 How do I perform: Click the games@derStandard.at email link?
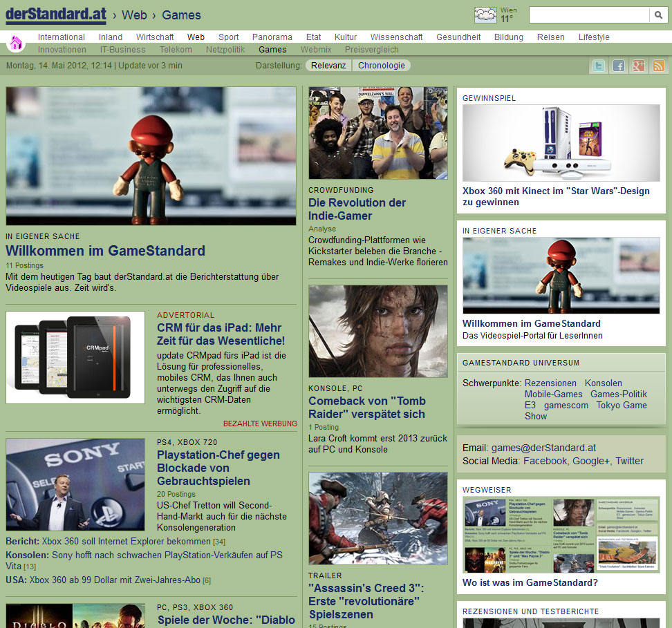click(543, 448)
